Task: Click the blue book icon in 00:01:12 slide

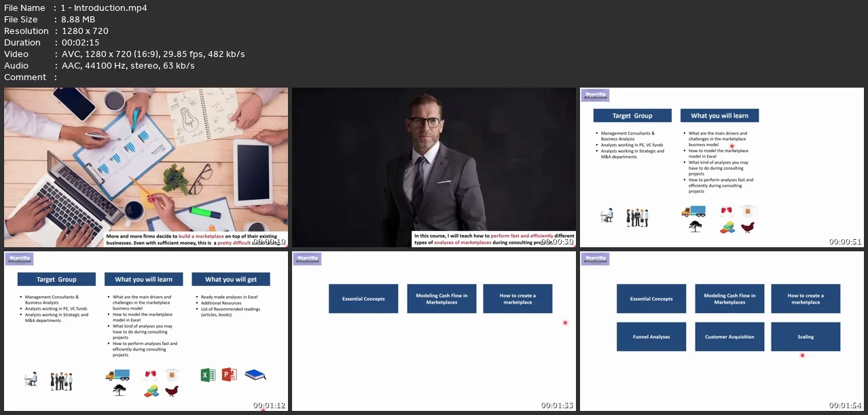Action: point(255,374)
